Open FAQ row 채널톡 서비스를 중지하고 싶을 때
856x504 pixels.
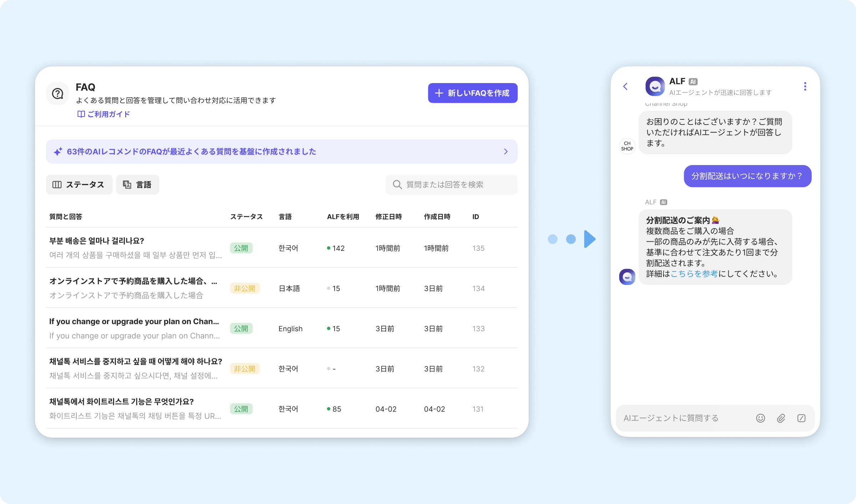coord(281,369)
